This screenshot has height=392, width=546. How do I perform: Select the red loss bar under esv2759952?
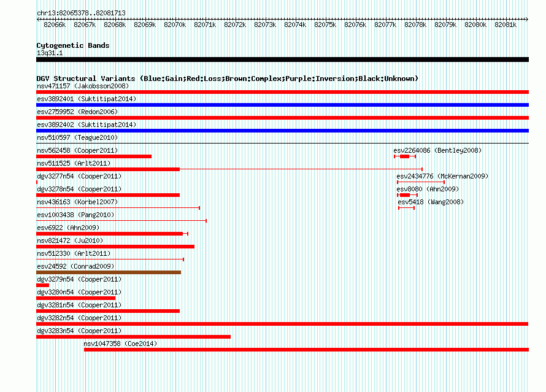(x=282, y=118)
